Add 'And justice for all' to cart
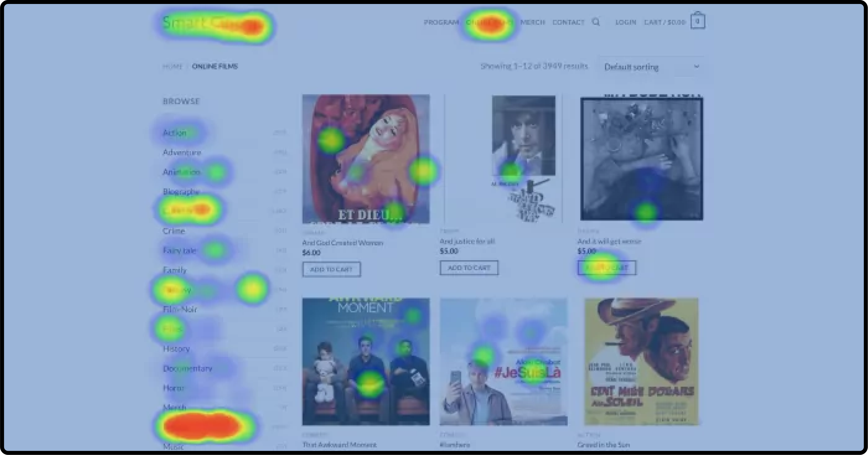 pyautogui.click(x=468, y=268)
